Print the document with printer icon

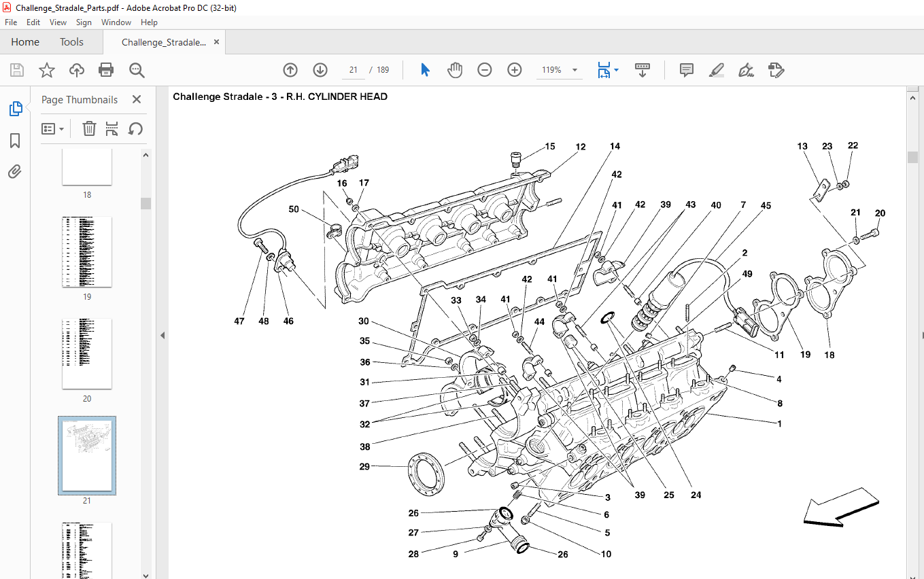tap(106, 70)
